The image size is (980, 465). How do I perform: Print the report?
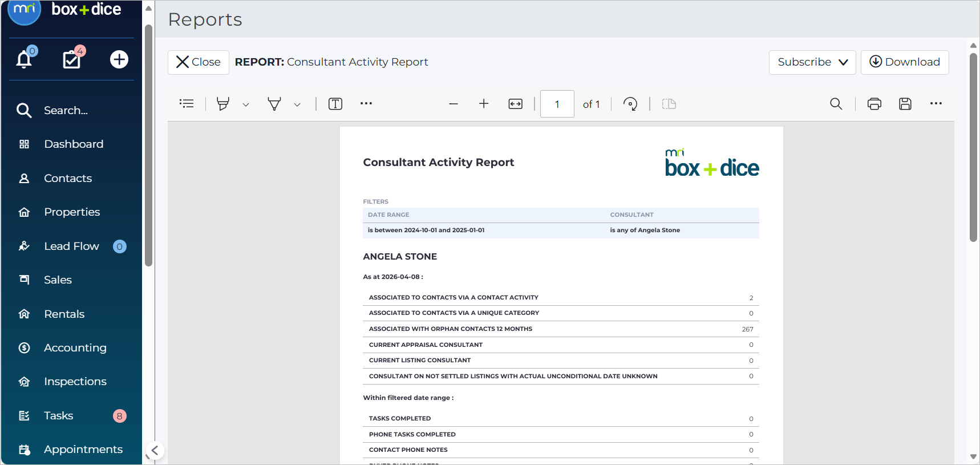pyautogui.click(x=874, y=104)
